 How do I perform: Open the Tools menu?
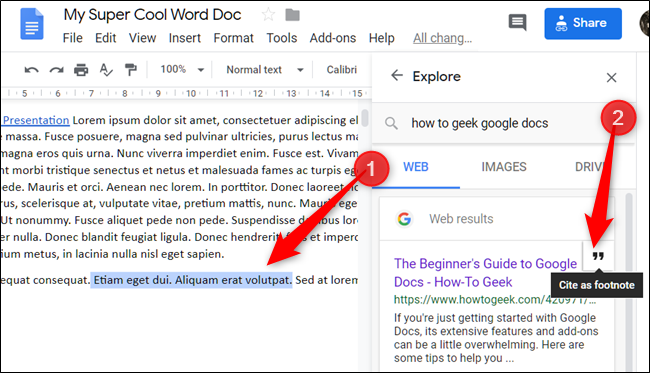281,38
